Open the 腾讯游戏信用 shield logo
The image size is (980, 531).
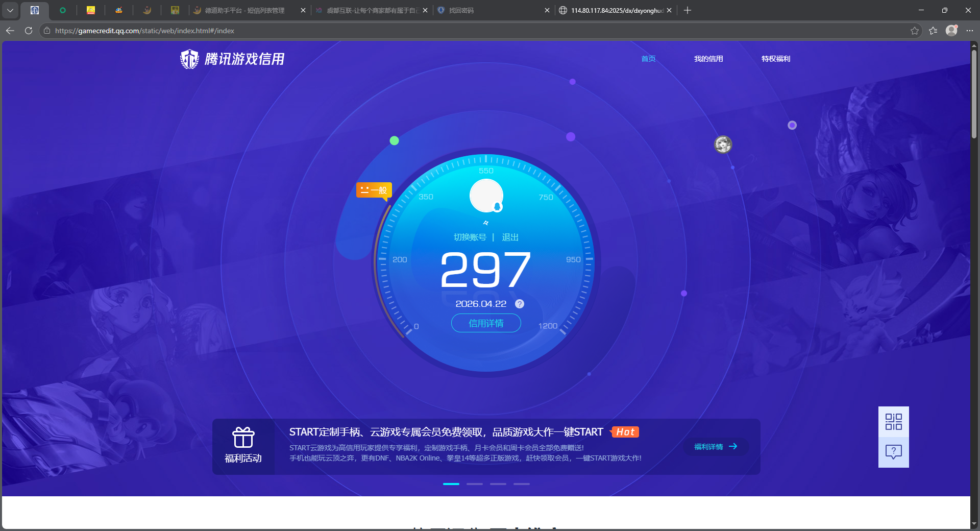[189, 59]
